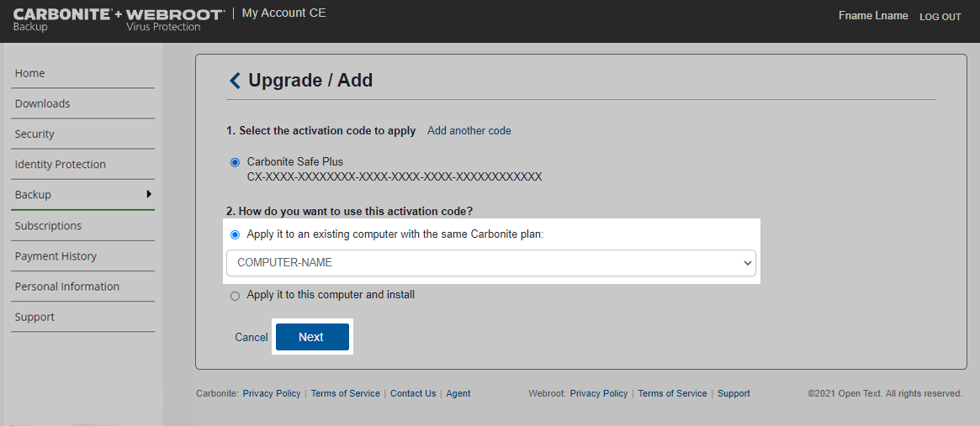Click Add another code link

coord(469,131)
